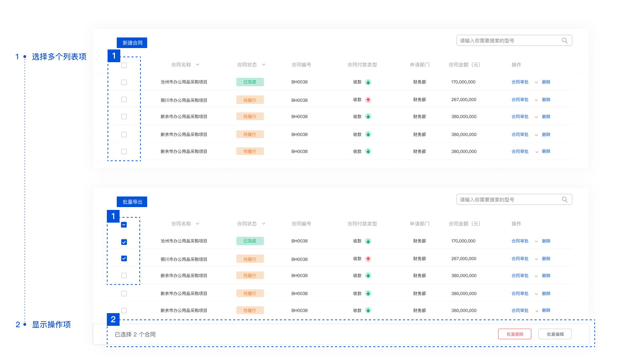Click the 已选择 2 个合同 status text
The width and height of the screenshot is (617, 364).
pyautogui.click(x=135, y=334)
